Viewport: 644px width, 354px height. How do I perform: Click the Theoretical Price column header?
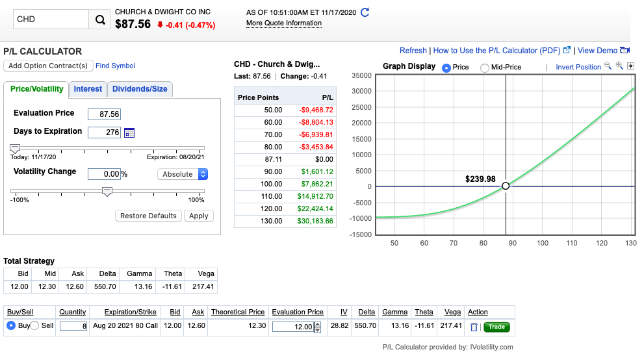click(238, 312)
